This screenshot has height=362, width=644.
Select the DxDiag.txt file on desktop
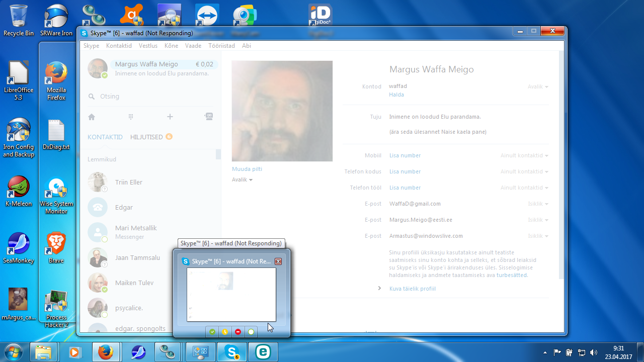(x=56, y=135)
